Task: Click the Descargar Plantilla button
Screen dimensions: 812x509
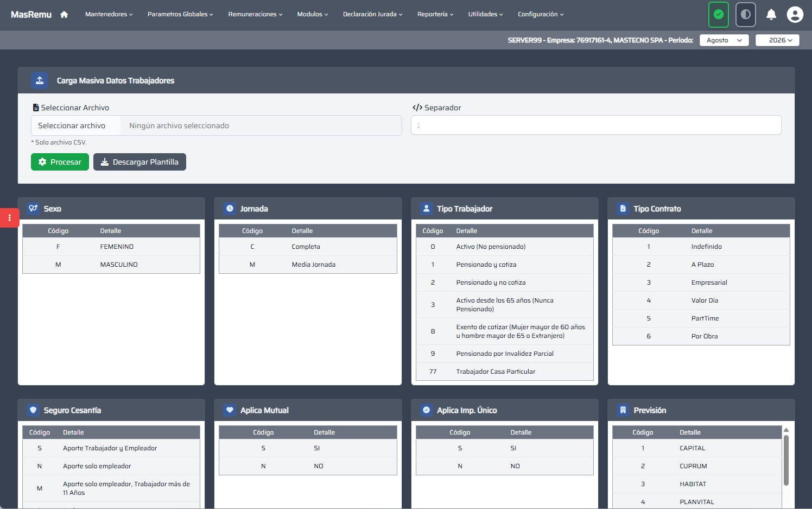Action: pos(139,162)
